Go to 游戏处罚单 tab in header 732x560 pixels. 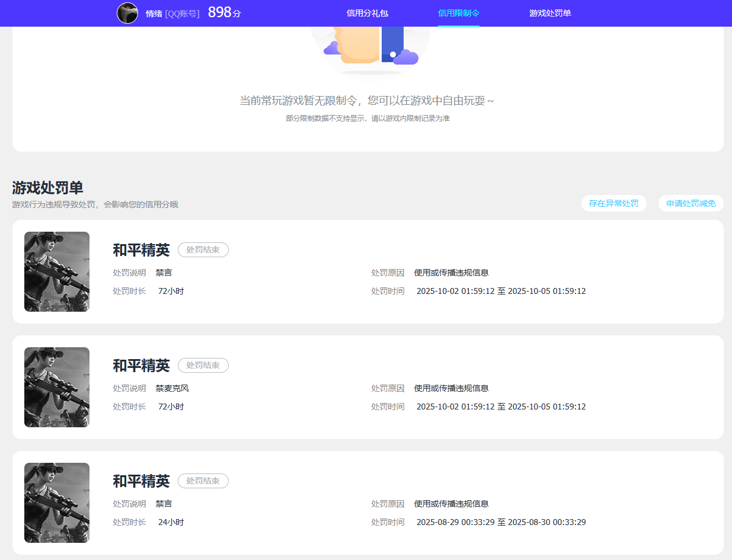[550, 13]
